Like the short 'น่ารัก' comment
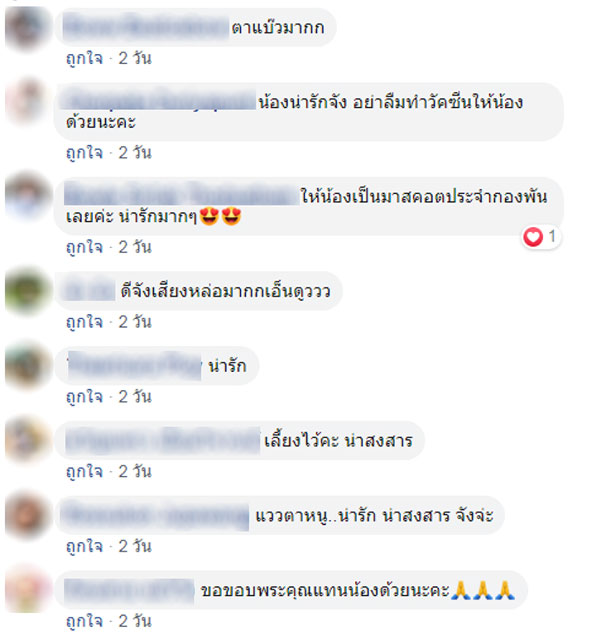Screen dimensions: 600x632 pos(84,397)
